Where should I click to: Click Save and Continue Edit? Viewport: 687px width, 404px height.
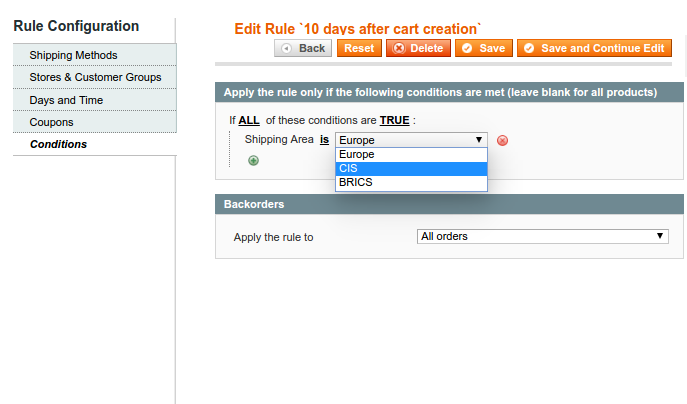coord(594,48)
